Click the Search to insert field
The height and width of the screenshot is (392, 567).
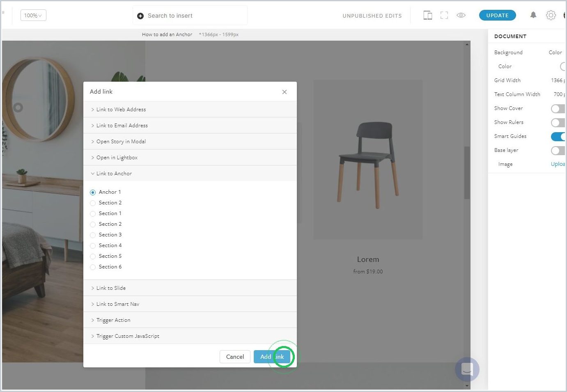(190, 16)
